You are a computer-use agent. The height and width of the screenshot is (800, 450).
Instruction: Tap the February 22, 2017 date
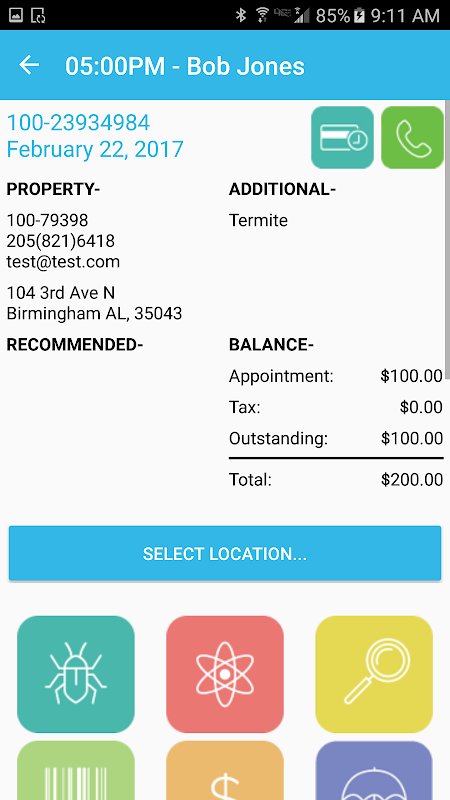[x=95, y=149]
